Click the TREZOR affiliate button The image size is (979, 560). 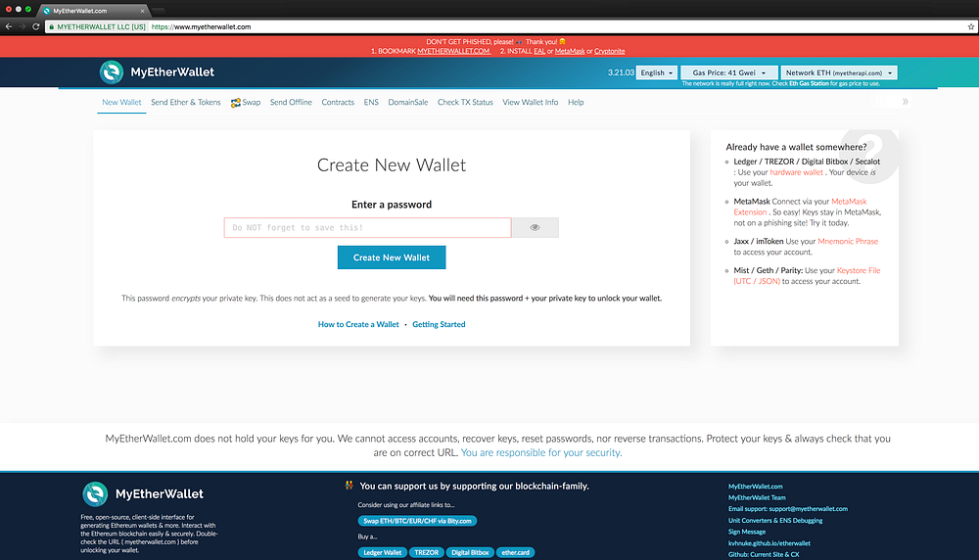click(x=427, y=552)
